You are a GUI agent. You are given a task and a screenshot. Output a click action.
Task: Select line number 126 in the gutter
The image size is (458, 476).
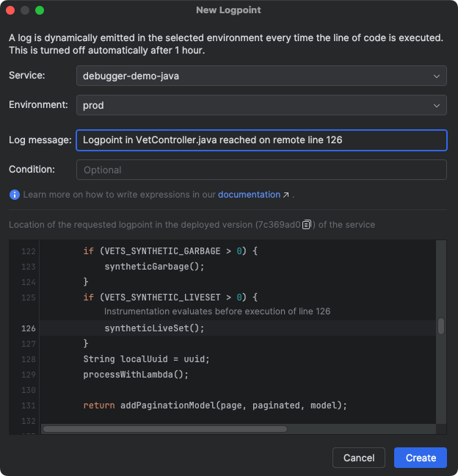point(28,328)
